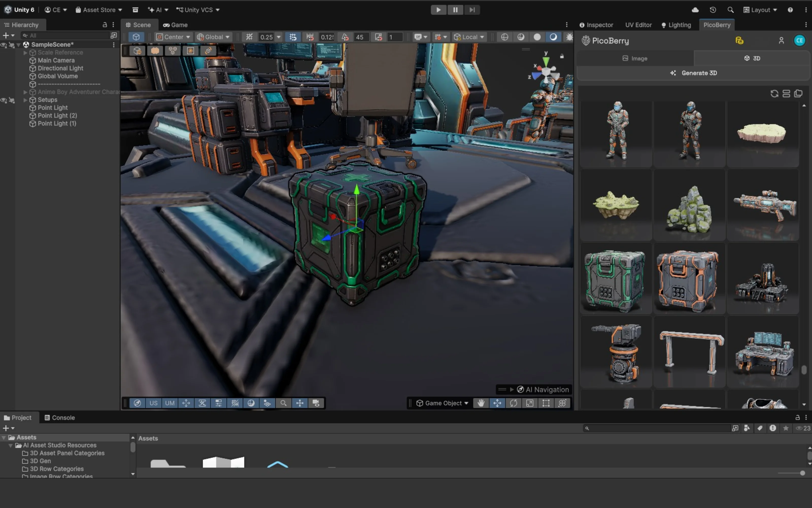Open the Unity VCS dropdown
This screenshot has height=508, width=812.
(x=198, y=10)
